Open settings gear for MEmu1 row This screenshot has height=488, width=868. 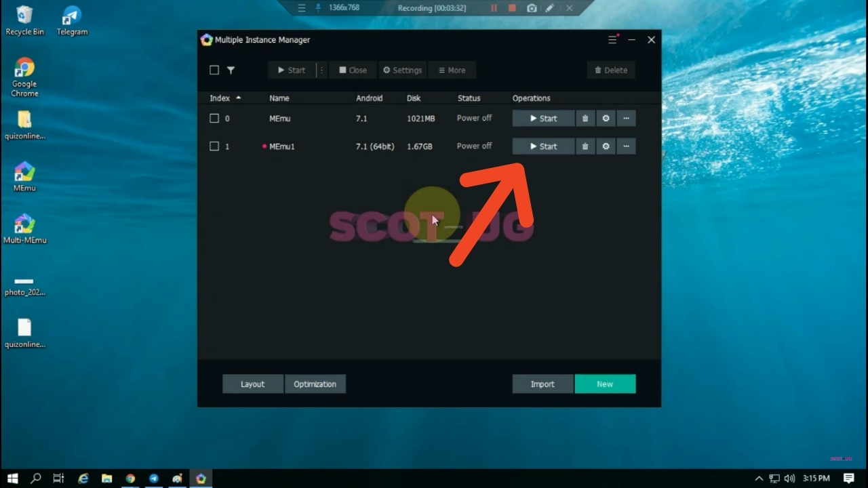(606, 146)
